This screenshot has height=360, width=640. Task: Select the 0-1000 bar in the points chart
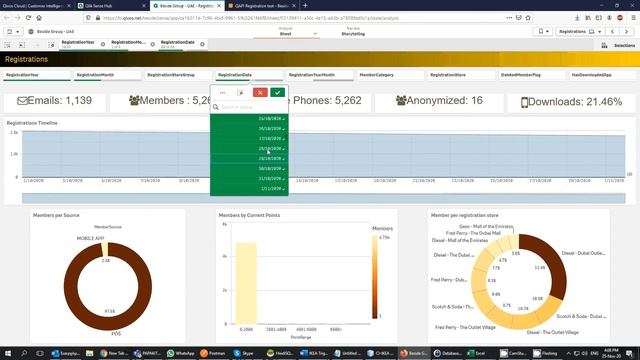(247, 283)
